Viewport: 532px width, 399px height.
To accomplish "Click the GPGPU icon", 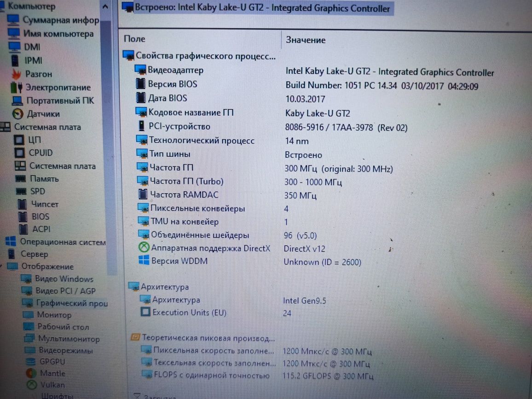I will point(31,362).
